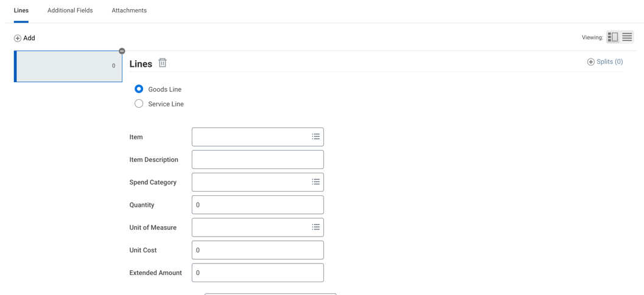Open the Attachments tab

point(129,10)
